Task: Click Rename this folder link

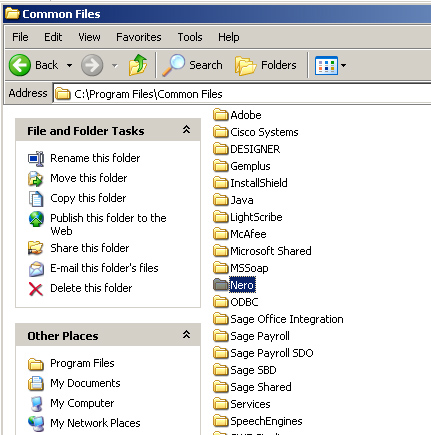Action: [x=95, y=158]
